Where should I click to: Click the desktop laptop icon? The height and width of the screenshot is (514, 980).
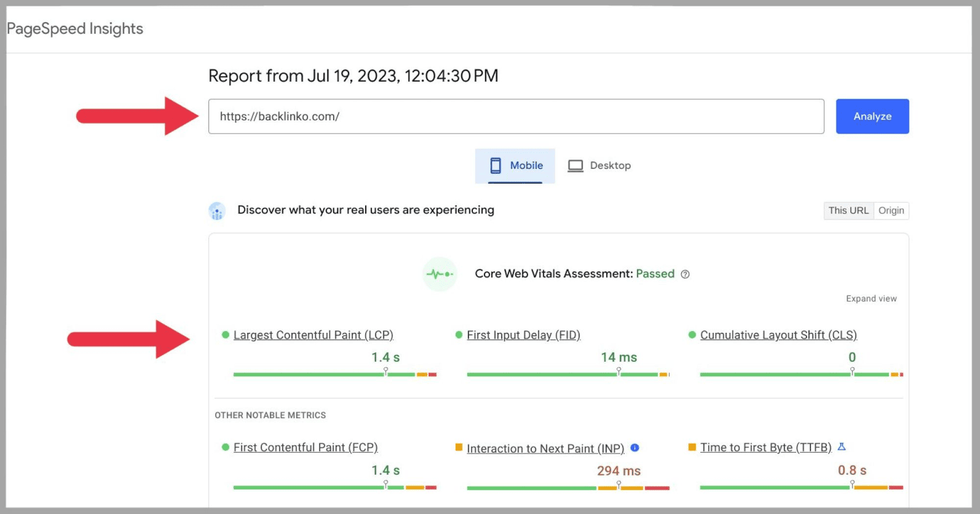pyautogui.click(x=575, y=166)
